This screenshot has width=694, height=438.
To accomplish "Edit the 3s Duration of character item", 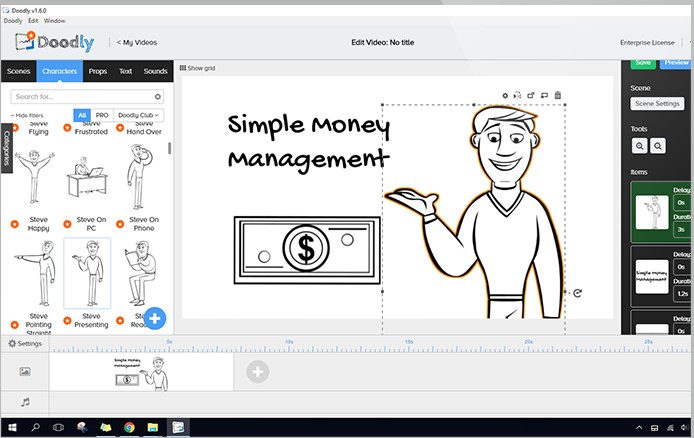I will click(682, 229).
